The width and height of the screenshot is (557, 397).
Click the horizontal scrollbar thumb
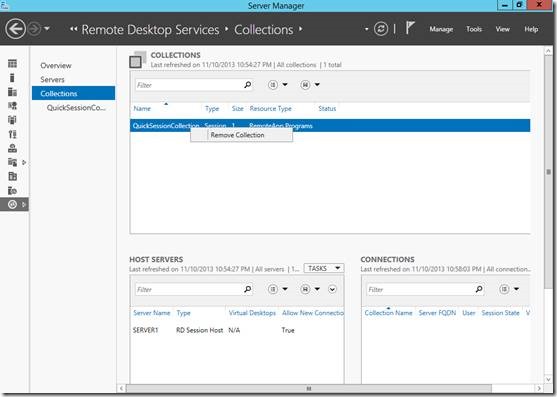(309, 388)
